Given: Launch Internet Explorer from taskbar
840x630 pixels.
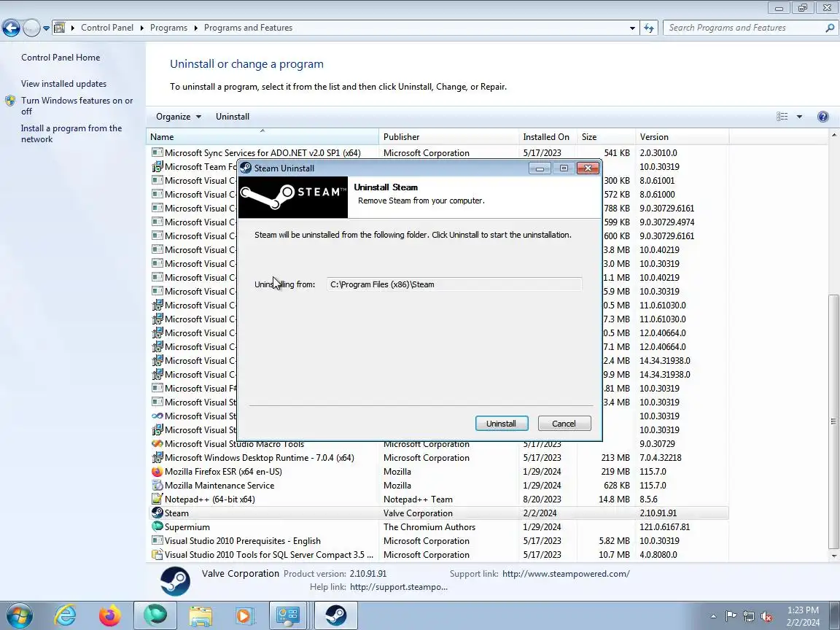Looking at the screenshot, I should pos(66,615).
